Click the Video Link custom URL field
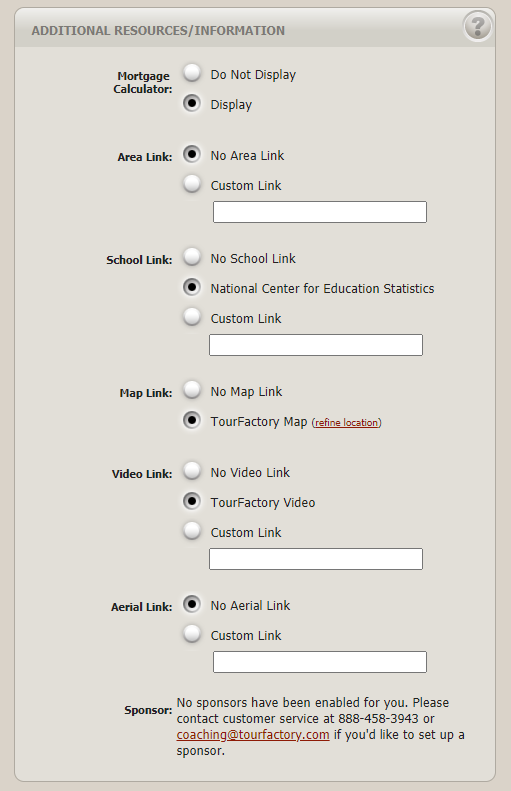 coord(316,559)
